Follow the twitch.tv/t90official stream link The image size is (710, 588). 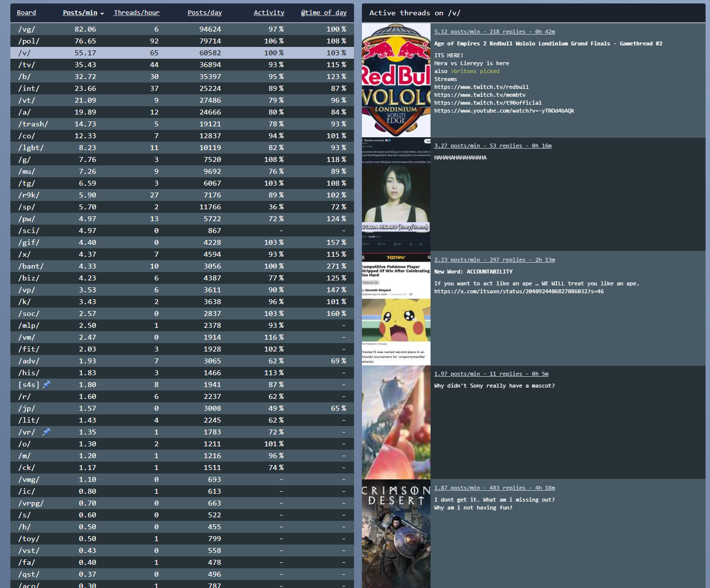click(488, 103)
